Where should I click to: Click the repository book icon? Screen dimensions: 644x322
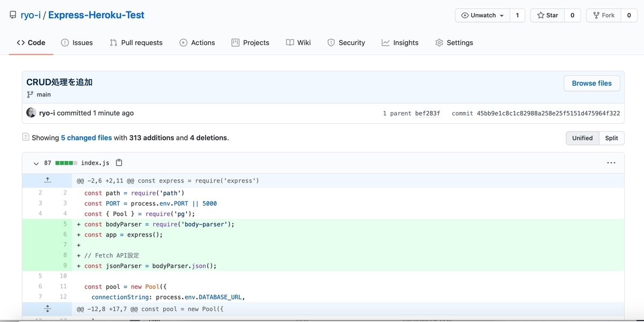click(x=13, y=15)
